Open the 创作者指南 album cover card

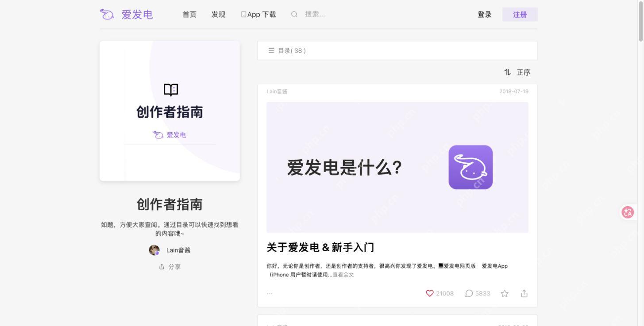pyautogui.click(x=170, y=111)
